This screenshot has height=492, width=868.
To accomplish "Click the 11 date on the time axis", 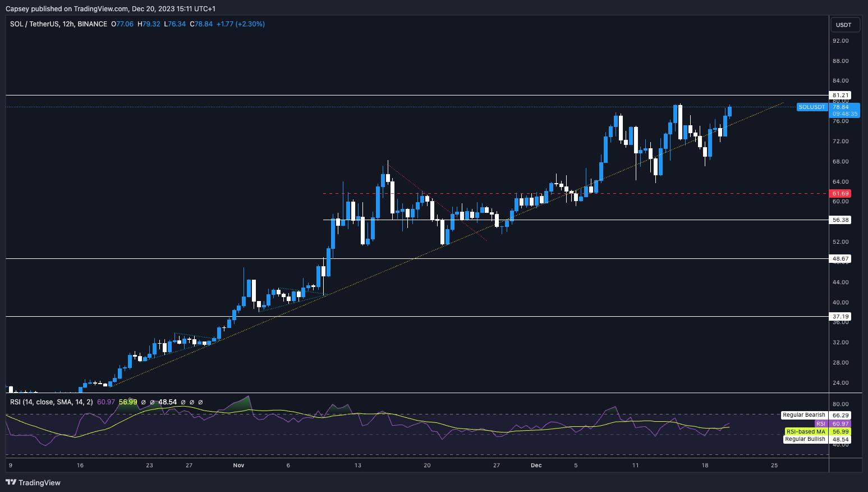I will pyautogui.click(x=636, y=466).
